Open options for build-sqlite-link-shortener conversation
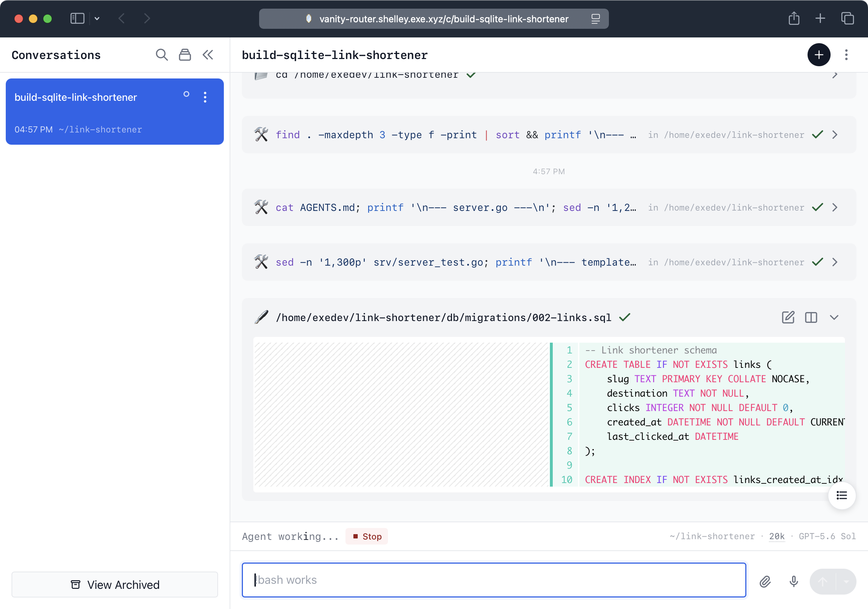The width and height of the screenshot is (868, 609). click(x=205, y=97)
